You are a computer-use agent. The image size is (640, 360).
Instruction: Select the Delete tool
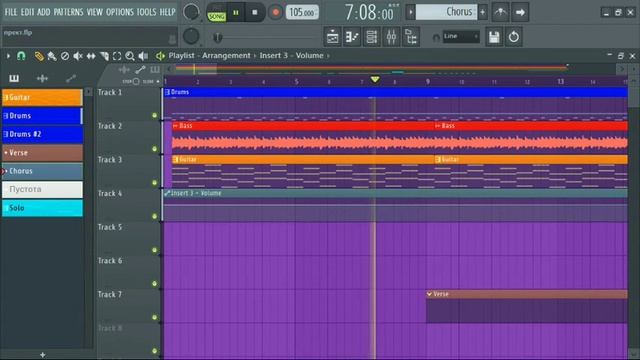(x=65, y=56)
